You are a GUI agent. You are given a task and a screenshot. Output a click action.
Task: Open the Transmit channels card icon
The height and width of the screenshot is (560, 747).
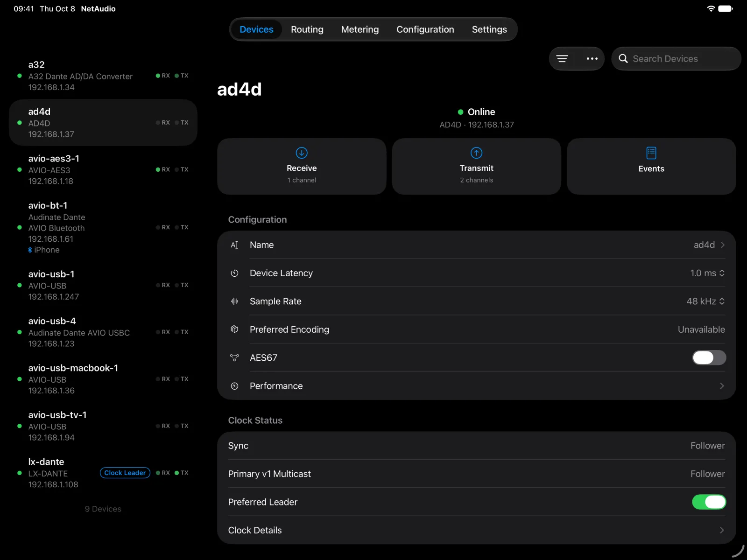click(x=476, y=153)
